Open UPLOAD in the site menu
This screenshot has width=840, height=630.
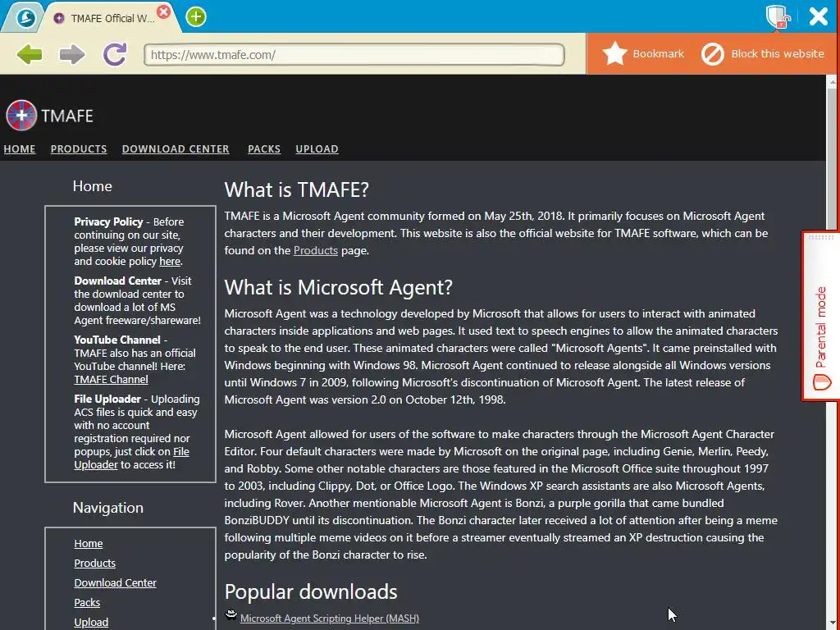click(x=317, y=149)
